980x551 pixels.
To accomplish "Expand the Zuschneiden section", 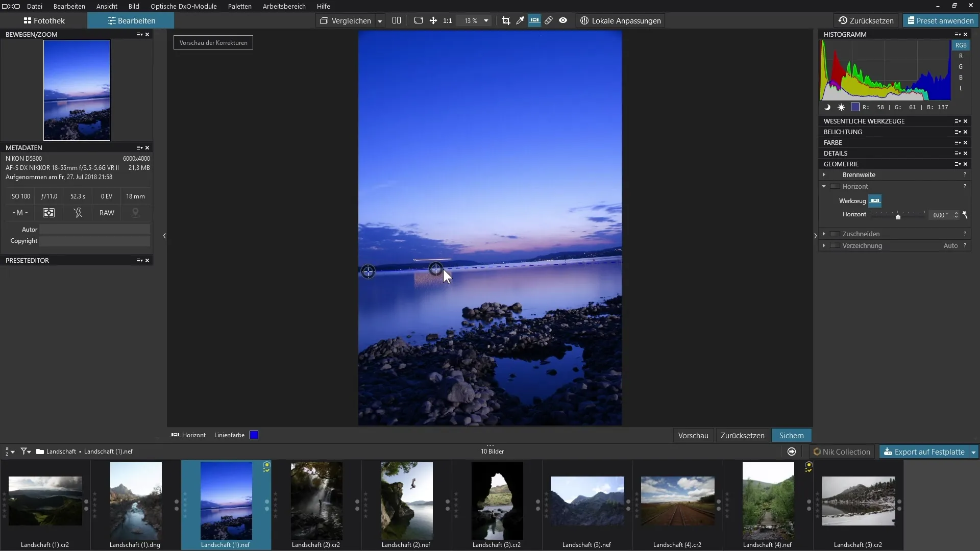I will coord(824,234).
